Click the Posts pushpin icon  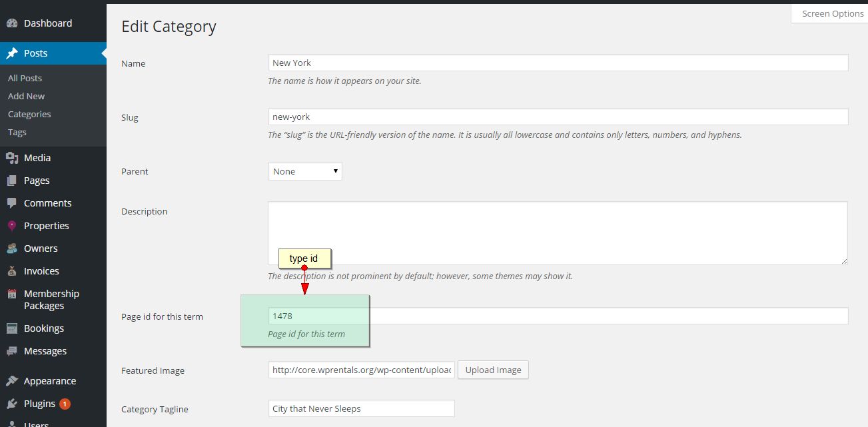[x=12, y=53]
